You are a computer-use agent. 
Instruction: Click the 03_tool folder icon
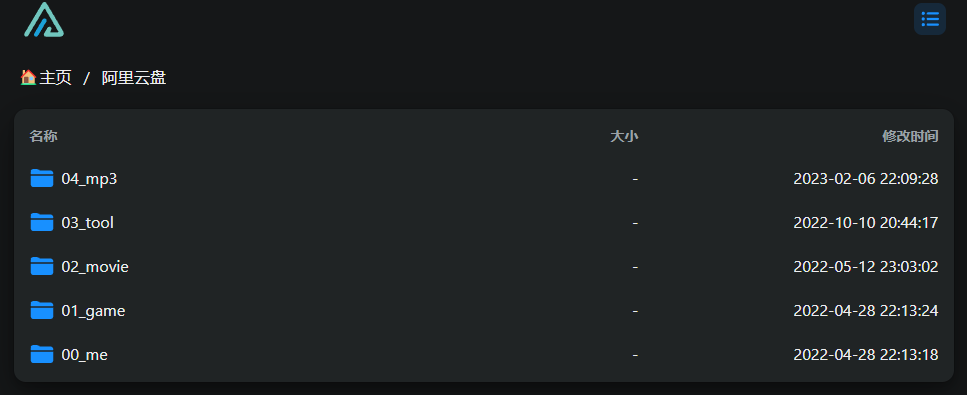click(42, 222)
